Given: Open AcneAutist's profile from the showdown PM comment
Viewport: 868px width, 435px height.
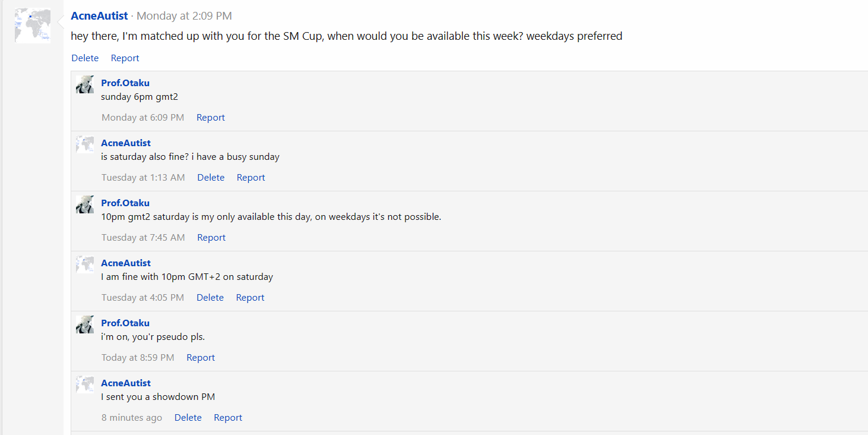Looking at the screenshot, I should pos(125,383).
